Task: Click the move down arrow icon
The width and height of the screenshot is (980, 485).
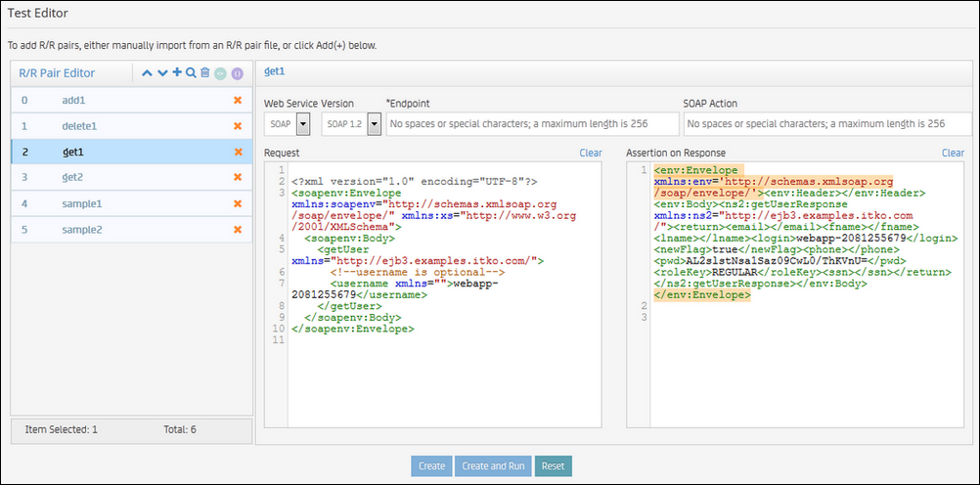Action: point(162,73)
